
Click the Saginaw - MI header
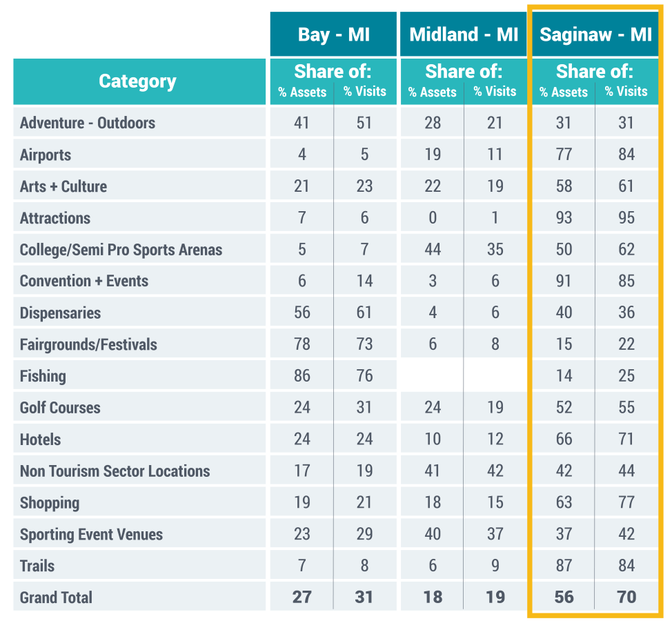595,34
